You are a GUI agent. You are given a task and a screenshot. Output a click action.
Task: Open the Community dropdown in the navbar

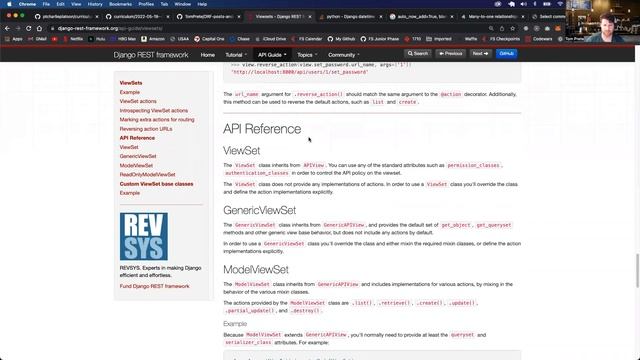344,55
